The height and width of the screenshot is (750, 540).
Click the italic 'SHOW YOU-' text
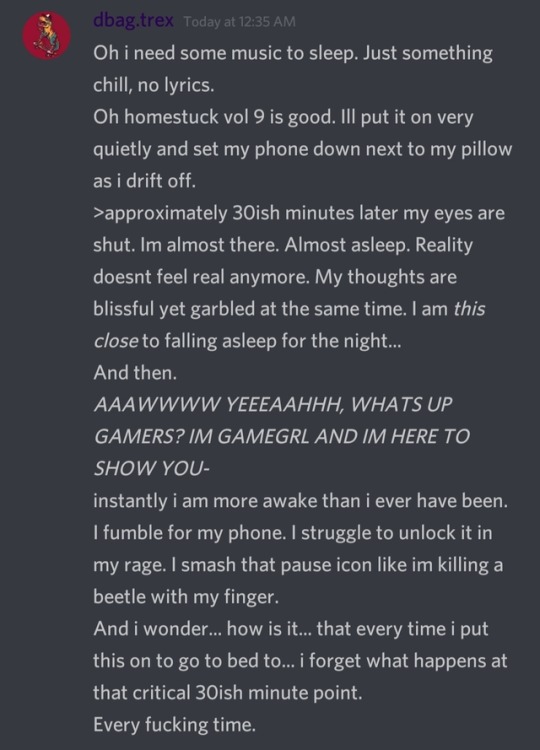tap(152, 468)
